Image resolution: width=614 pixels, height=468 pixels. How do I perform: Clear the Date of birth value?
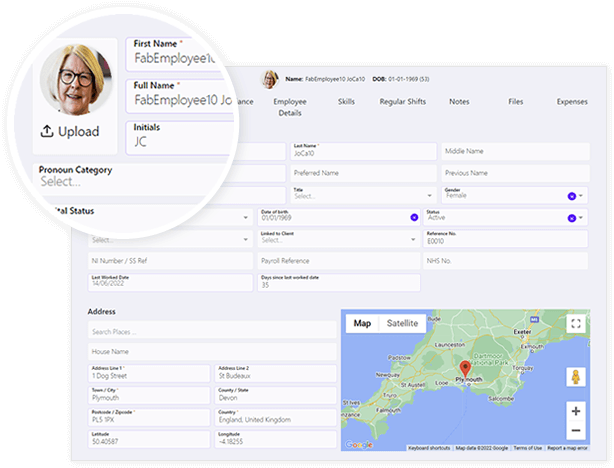pos(414,217)
